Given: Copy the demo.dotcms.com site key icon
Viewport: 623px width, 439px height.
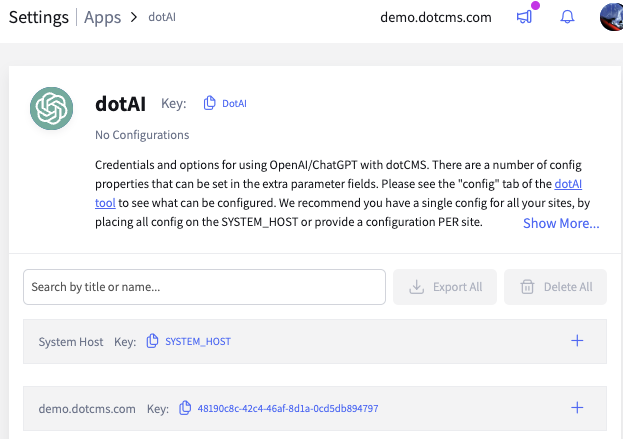Looking at the screenshot, I should tap(185, 408).
